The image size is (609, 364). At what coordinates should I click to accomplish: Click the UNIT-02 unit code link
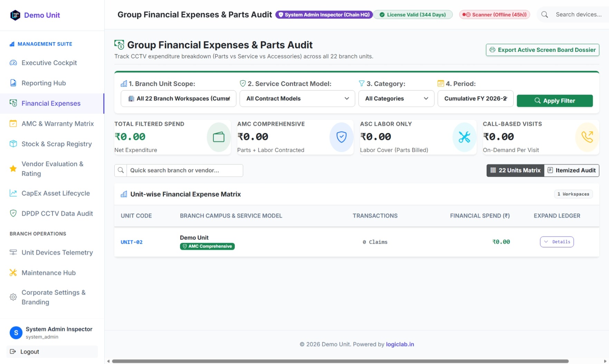[132, 242]
